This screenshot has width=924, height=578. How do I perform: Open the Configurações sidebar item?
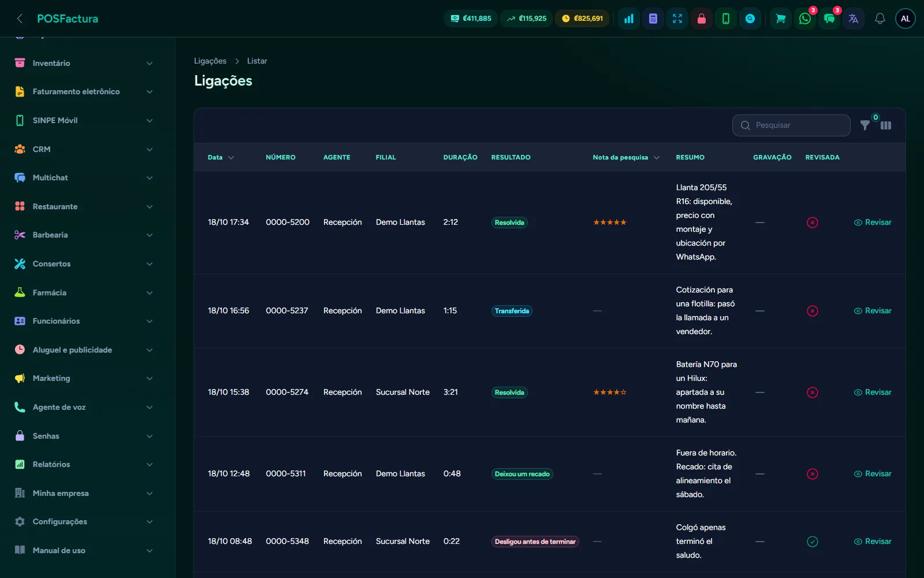[x=84, y=521]
